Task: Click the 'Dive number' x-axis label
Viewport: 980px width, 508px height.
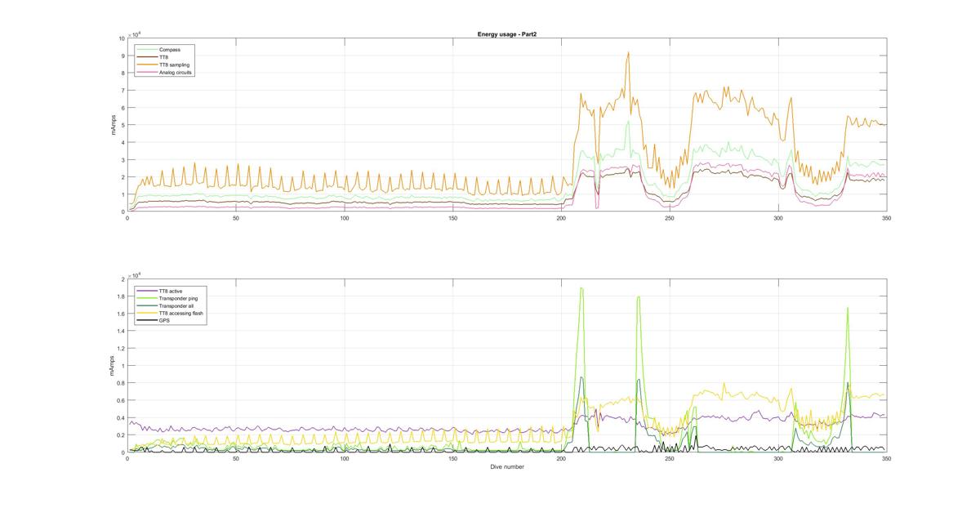Action: [506, 467]
